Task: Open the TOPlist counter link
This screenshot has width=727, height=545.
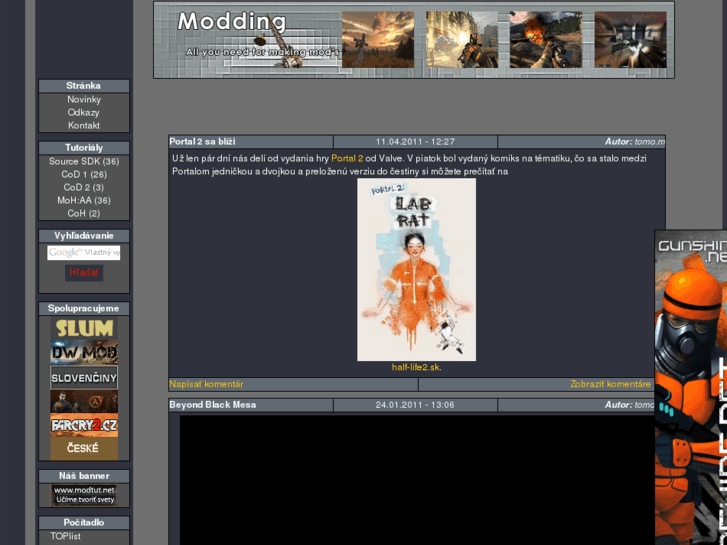Action: pyautogui.click(x=65, y=536)
